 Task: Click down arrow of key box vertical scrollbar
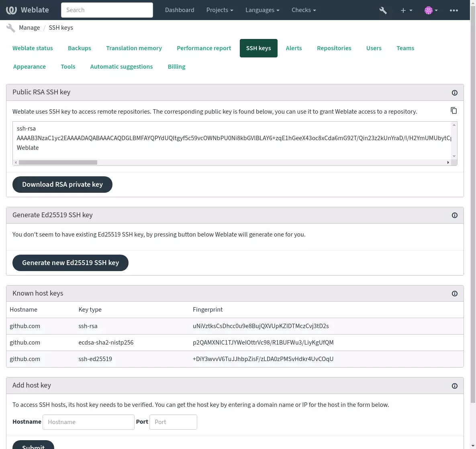tap(454, 156)
